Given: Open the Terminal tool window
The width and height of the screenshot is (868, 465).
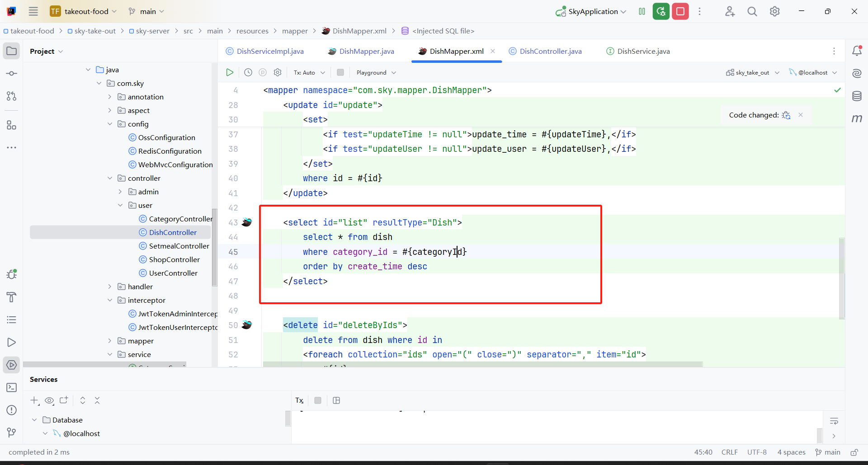Looking at the screenshot, I should click(12, 388).
